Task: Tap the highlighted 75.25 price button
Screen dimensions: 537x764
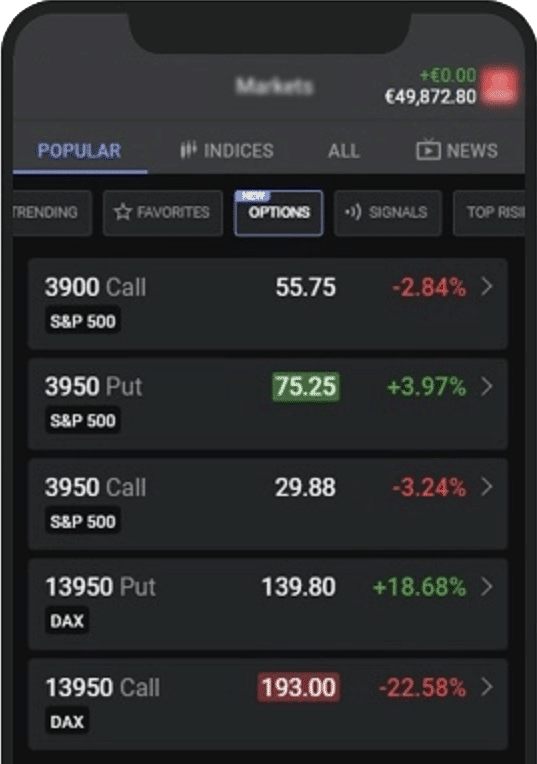Action: tap(306, 387)
